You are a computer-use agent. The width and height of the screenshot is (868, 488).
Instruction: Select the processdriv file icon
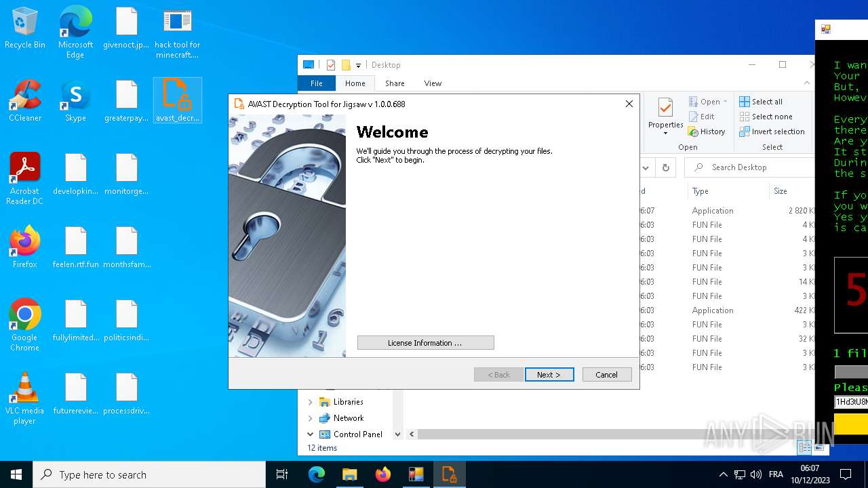[x=126, y=394]
